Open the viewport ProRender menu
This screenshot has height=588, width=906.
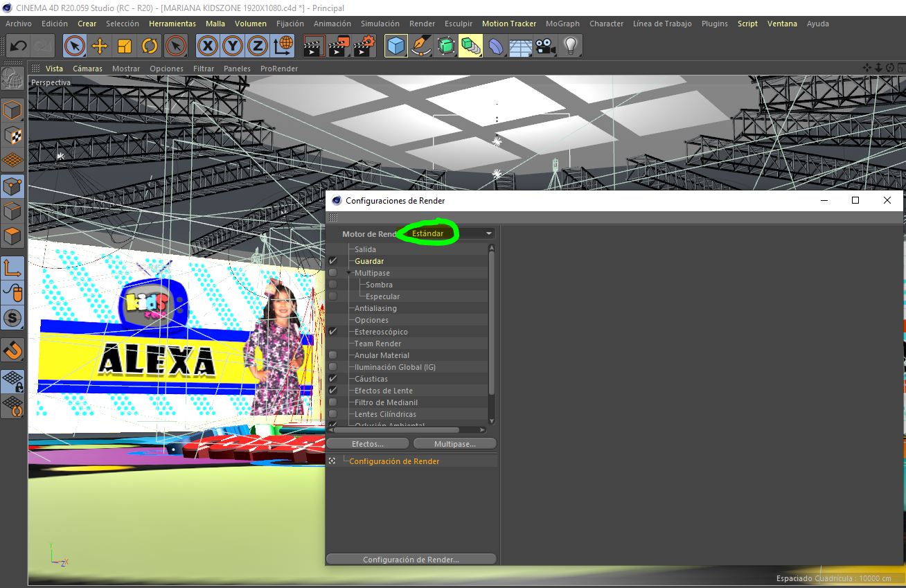click(279, 69)
